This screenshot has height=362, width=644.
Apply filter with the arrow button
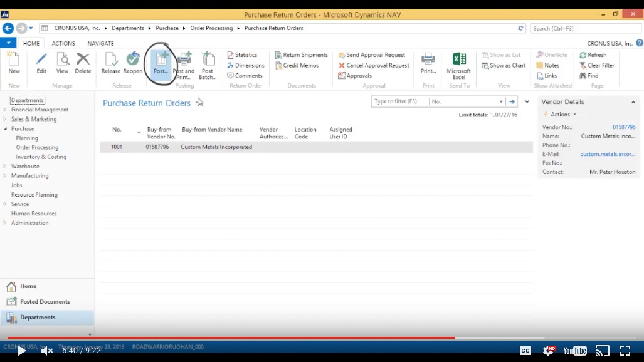pos(512,101)
